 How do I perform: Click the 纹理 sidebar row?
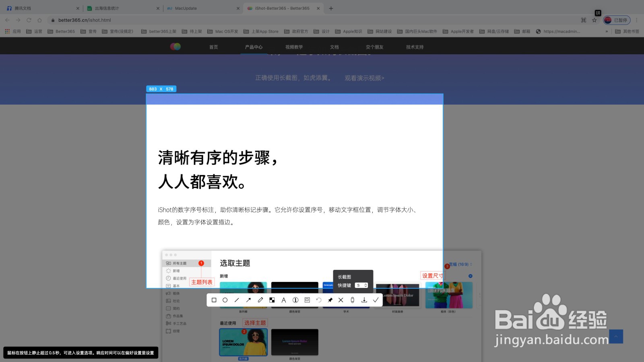pos(173,331)
